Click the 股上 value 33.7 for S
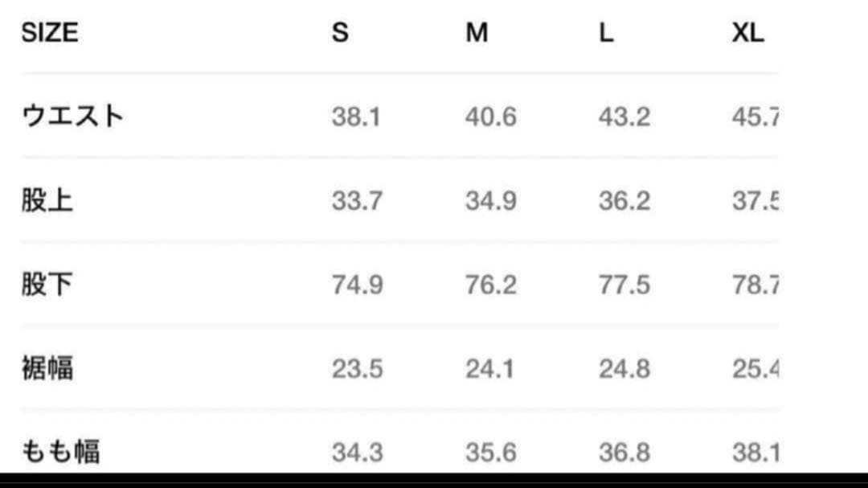 pos(357,201)
